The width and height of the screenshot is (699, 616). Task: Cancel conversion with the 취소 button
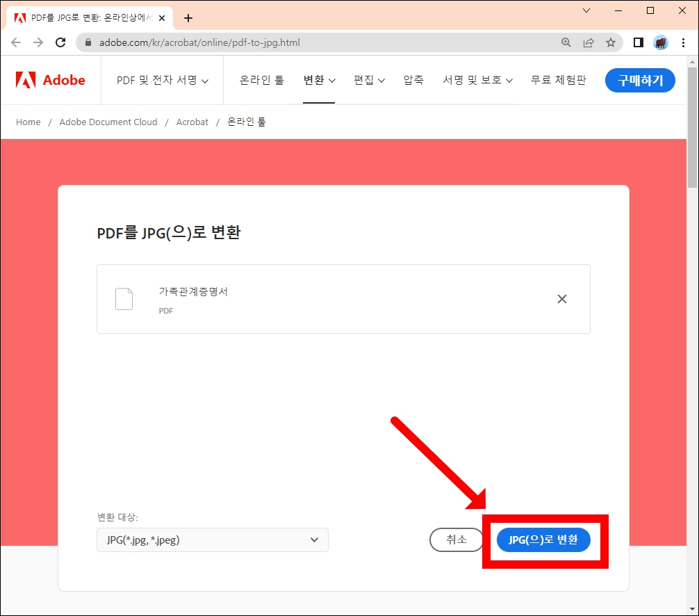(x=457, y=540)
